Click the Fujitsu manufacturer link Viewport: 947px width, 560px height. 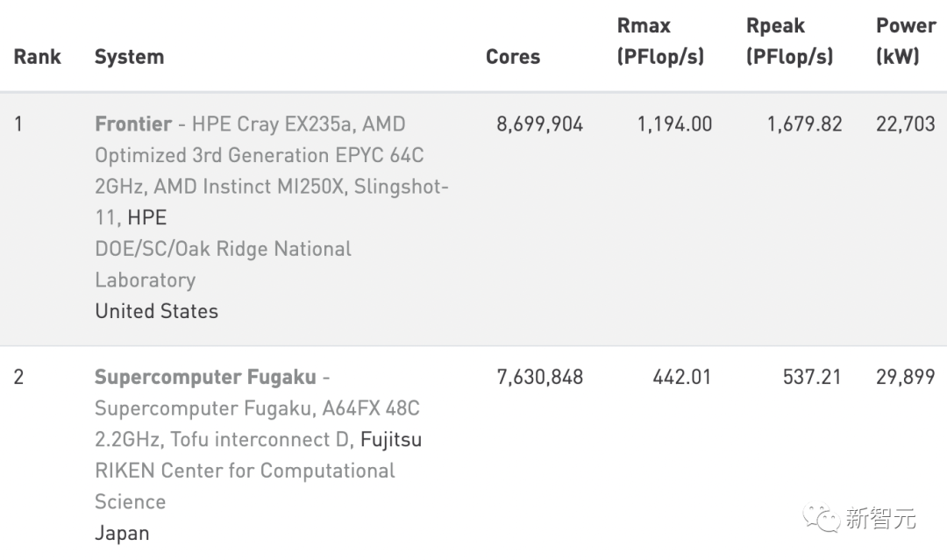[x=391, y=440]
